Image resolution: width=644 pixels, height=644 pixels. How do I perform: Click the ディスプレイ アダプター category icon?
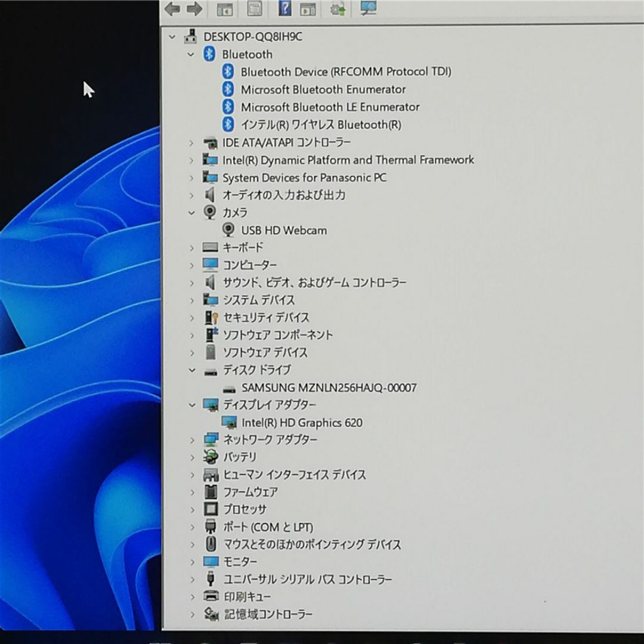210,405
